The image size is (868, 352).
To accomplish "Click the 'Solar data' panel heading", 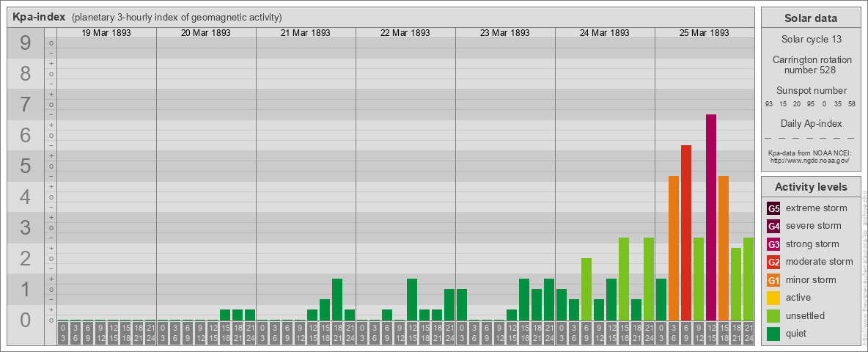I will pyautogui.click(x=810, y=18).
